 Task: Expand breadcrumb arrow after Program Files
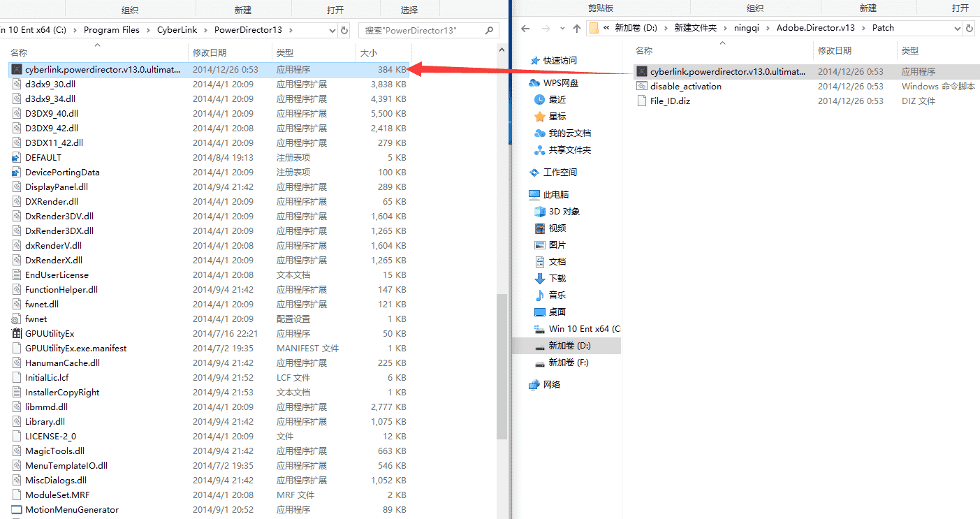tap(149, 31)
